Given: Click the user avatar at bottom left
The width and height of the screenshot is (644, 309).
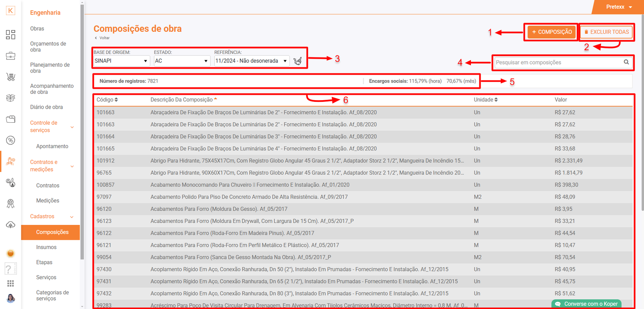Looking at the screenshot, I should (x=10, y=299).
